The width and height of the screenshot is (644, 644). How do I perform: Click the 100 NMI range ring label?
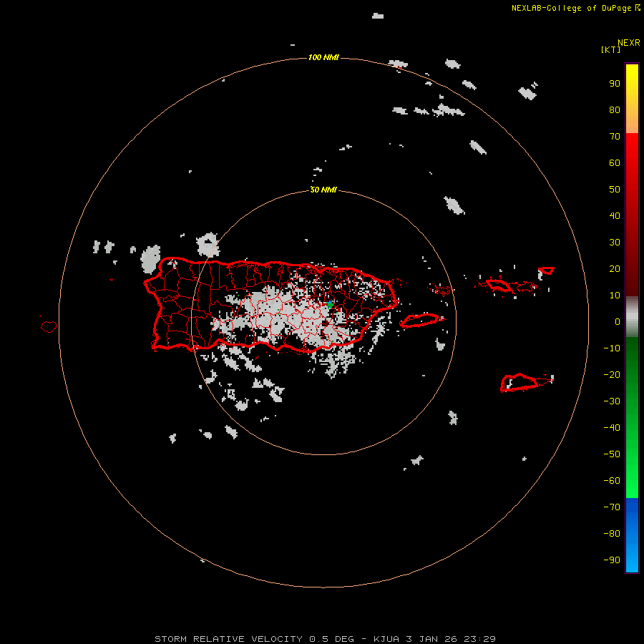[x=323, y=57]
